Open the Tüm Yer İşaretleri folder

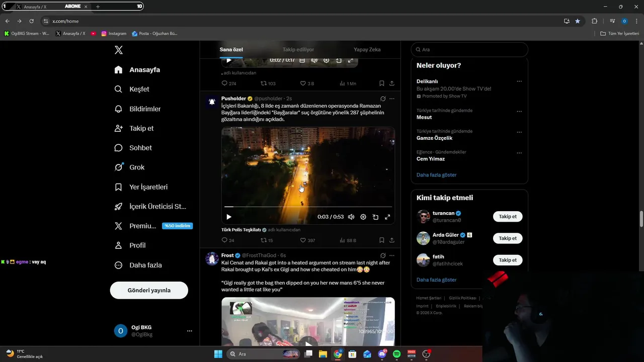coord(620,34)
